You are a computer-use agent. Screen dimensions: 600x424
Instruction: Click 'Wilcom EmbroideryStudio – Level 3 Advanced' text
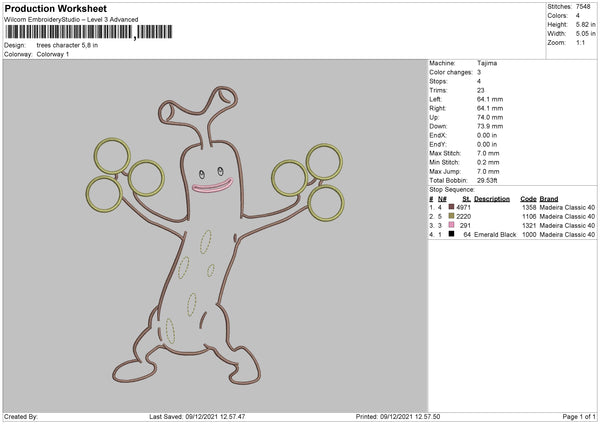(x=71, y=19)
